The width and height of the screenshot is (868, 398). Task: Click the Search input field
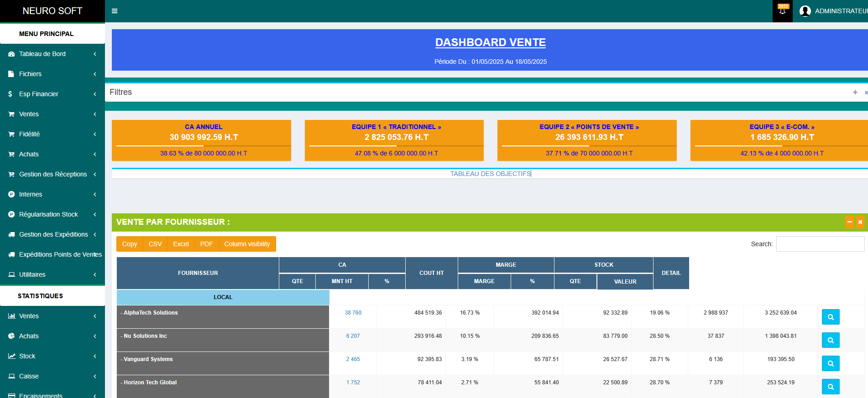pos(820,244)
